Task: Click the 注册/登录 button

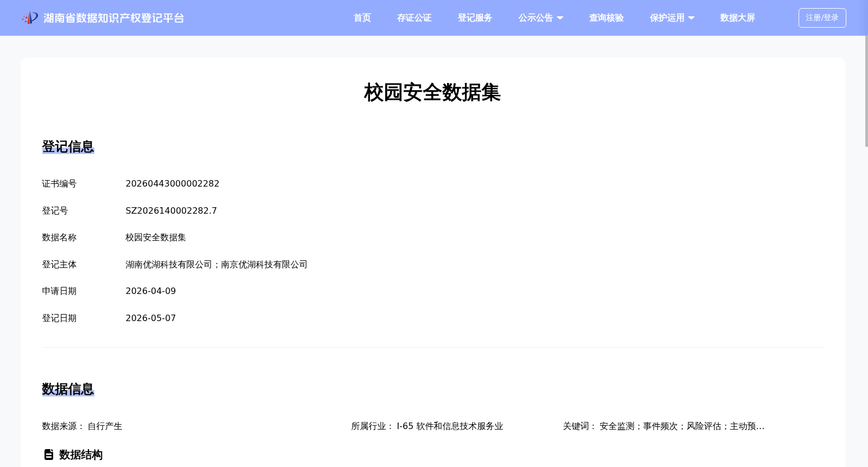Action: (822, 18)
